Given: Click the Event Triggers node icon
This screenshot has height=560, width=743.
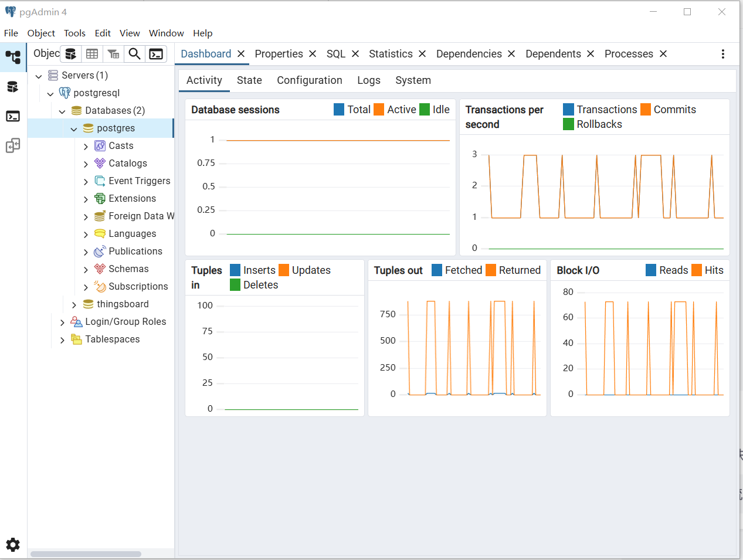Looking at the screenshot, I should [100, 181].
